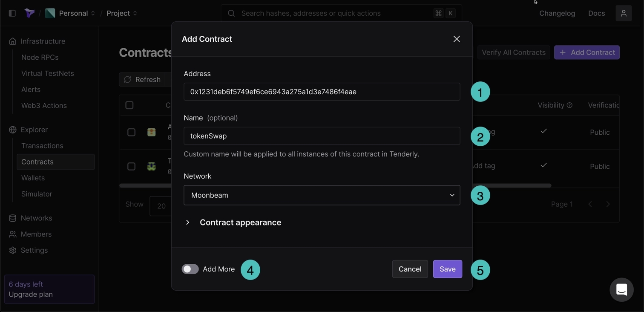The height and width of the screenshot is (312, 644).
Task: Cancel adding the contract
Action: tap(410, 269)
